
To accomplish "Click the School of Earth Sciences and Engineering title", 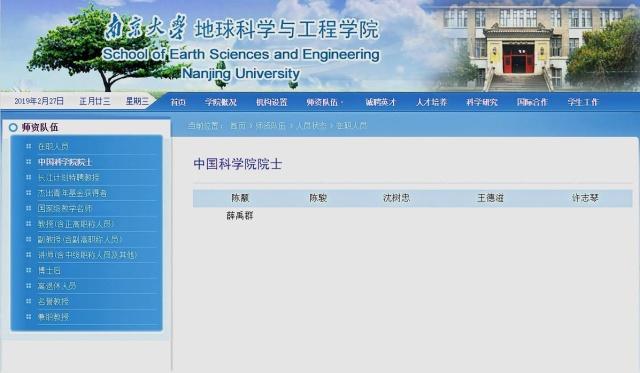I will (241, 54).
